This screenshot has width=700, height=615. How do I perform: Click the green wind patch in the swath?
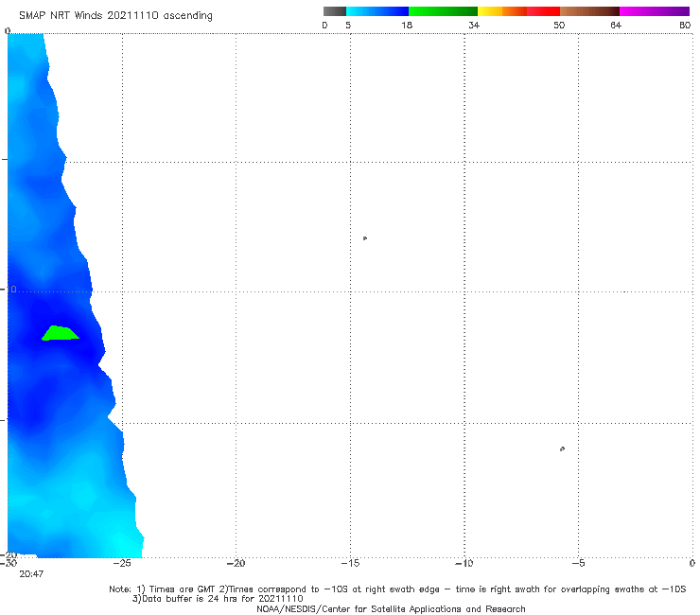click(61, 333)
